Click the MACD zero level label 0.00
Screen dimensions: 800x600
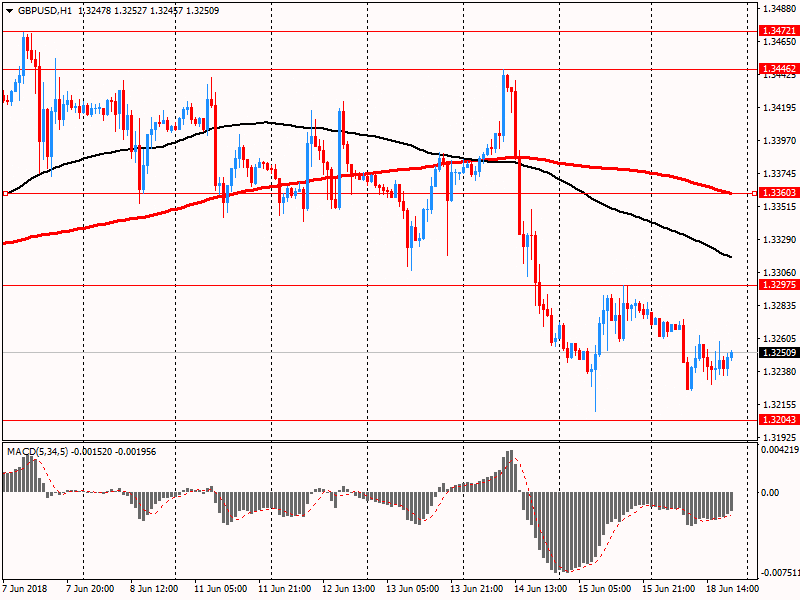point(770,493)
